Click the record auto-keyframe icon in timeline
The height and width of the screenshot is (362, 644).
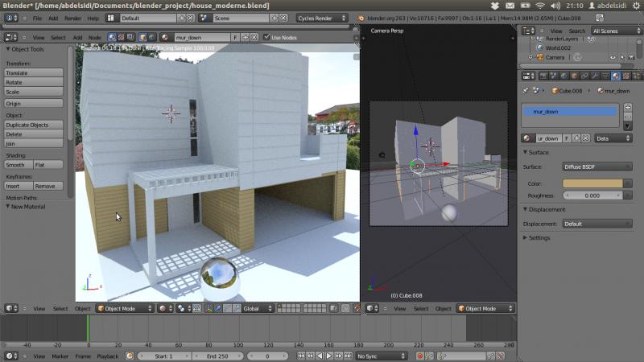coord(419,356)
